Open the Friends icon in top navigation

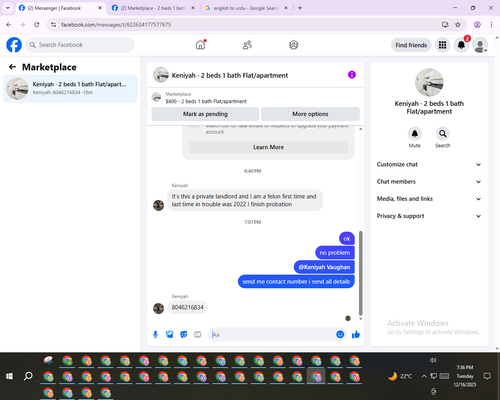247,45
